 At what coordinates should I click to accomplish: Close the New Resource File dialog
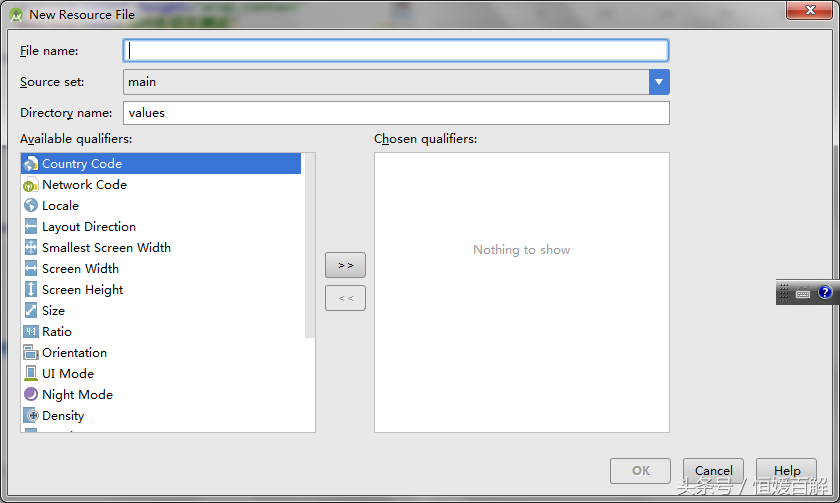coord(810,10)
